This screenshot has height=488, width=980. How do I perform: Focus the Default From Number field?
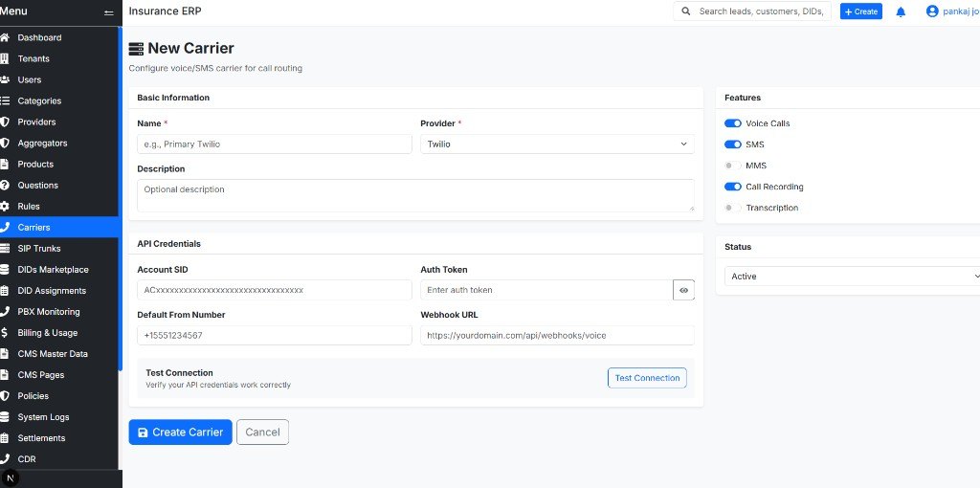coord(275,335)
